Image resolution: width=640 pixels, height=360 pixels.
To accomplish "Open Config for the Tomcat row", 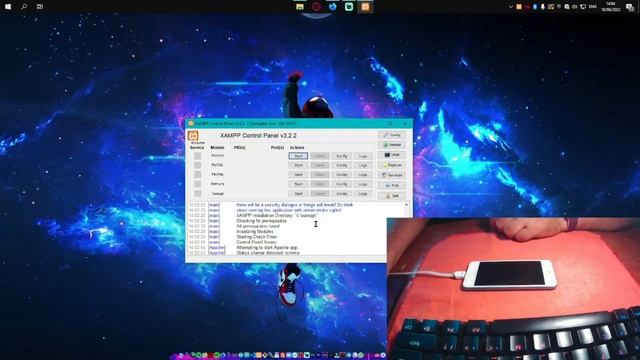I will pos(342,193).
